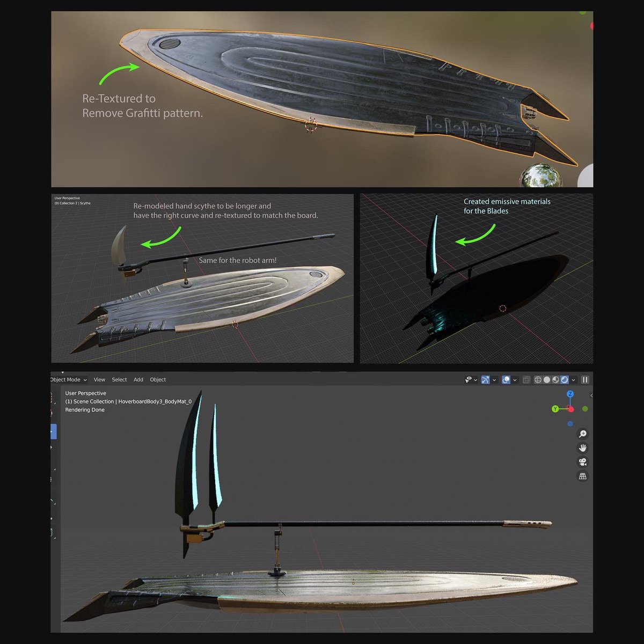The height and width of the screenshot is (644, 644).
Task: Open the shading options dropdown arrow
Action: tap(573, 380)
